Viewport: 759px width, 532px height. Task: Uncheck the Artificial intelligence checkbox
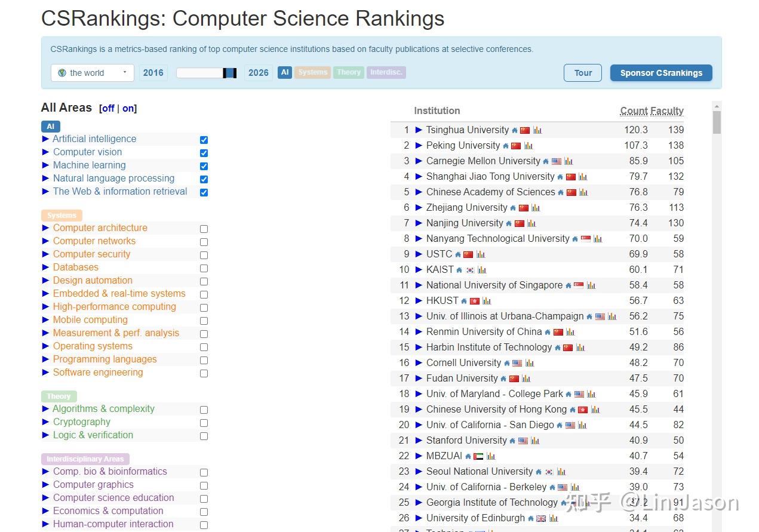[x=204, y=140]
